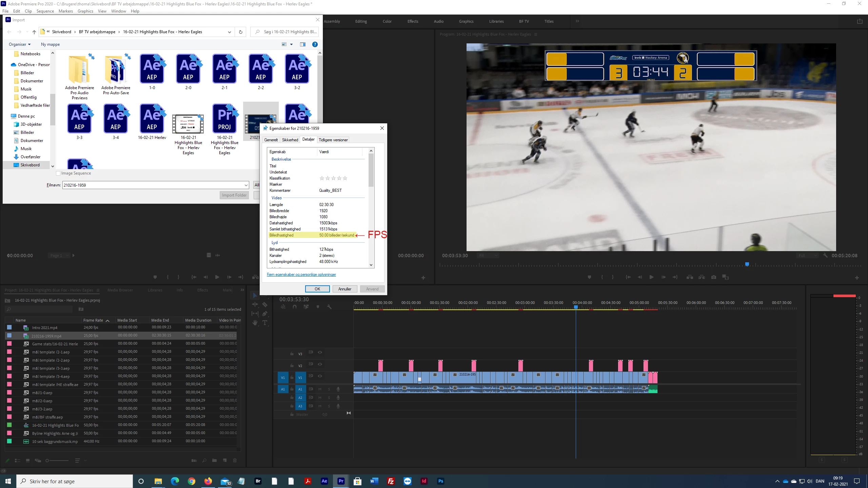Click Annuller in the properties dialog
This screenshot has width=868, height=488.
point(345,289)
